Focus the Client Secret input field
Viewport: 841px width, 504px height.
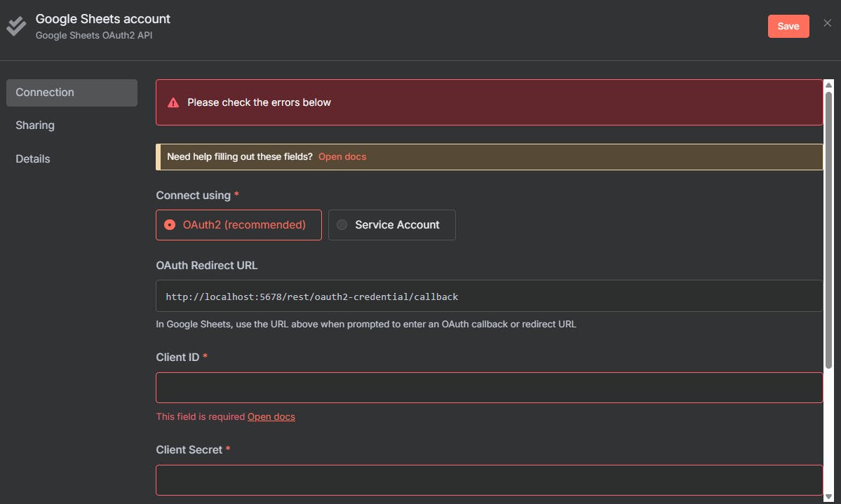489,480
